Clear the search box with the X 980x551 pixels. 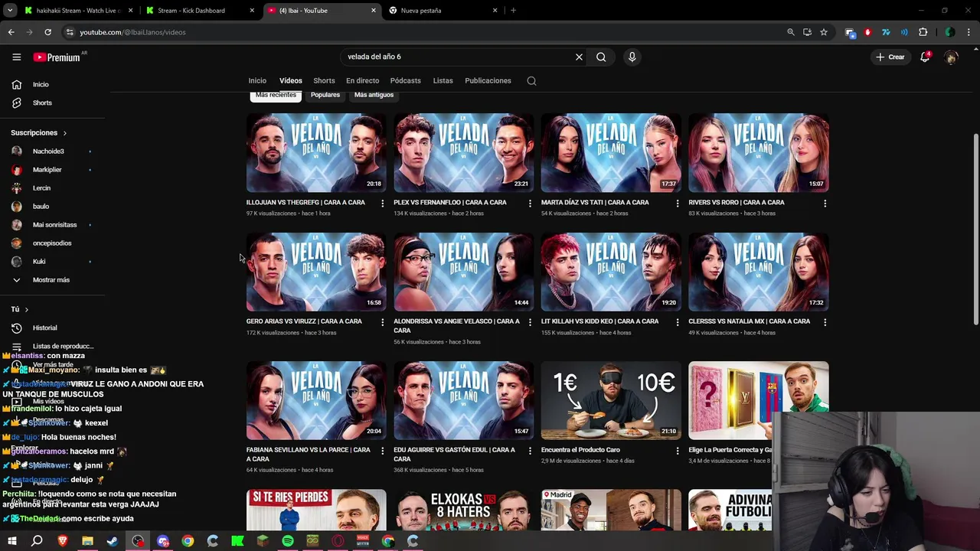pyautogui.click(x=579, y=57)
